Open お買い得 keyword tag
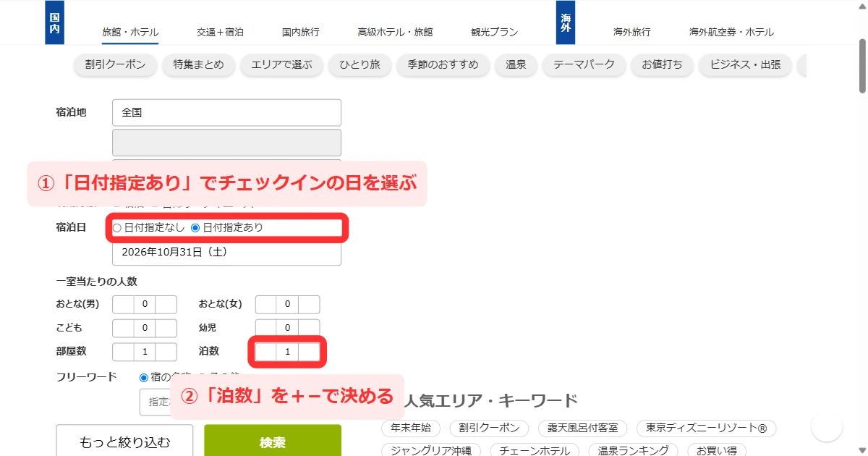The height and width of the screenshot is (456, 868). (716, 450)
